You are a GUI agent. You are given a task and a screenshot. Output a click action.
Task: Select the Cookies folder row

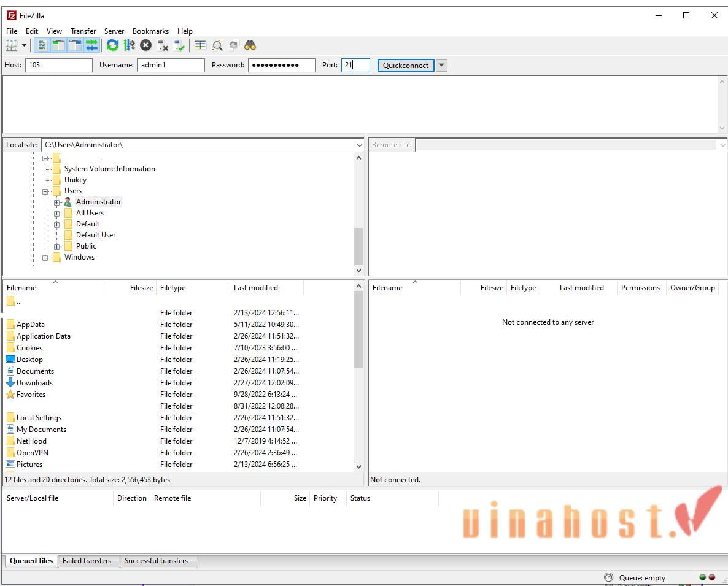[x=179, y=347]
